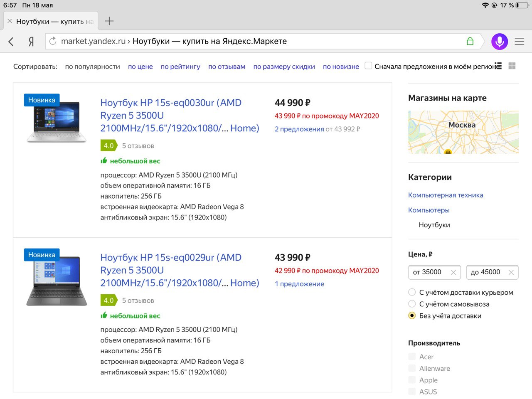The height and width of the screenshot is (399, 532).
Task: Sort by 'по цене'
Action: 140,66
